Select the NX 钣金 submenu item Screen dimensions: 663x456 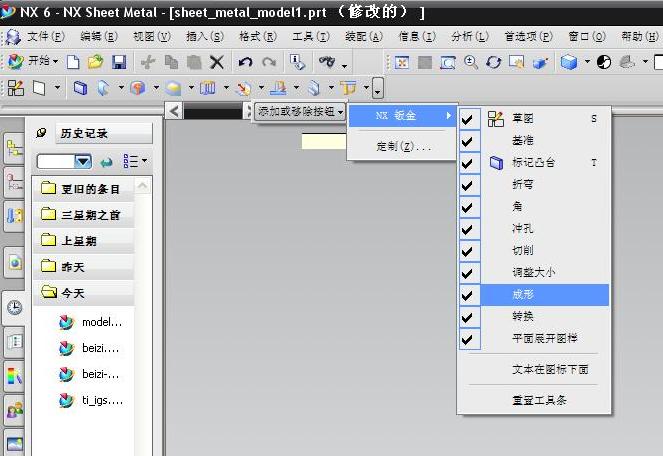click(x=402, y=115)
